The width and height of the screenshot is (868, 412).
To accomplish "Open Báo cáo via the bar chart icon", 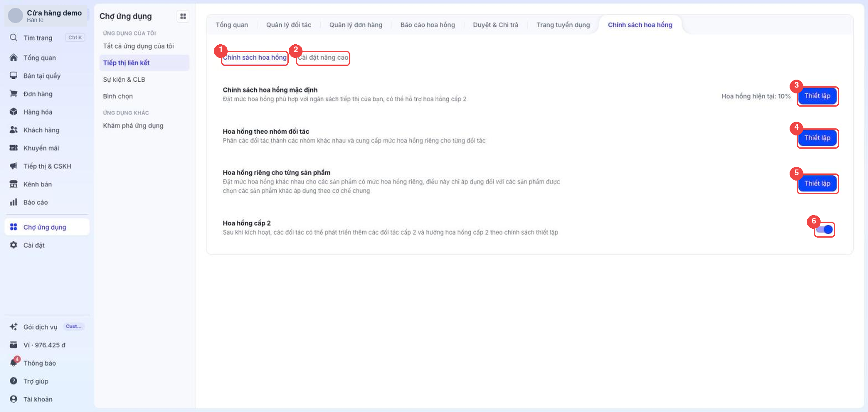I will click(14, 202).
